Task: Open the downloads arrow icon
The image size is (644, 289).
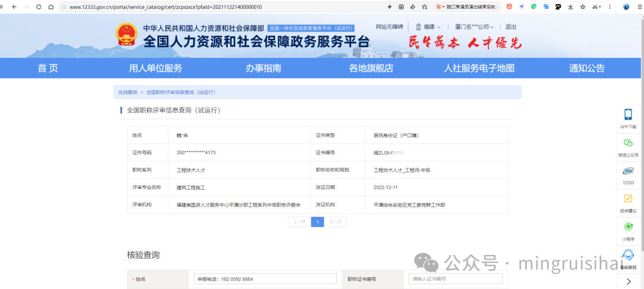Action: 571,7
